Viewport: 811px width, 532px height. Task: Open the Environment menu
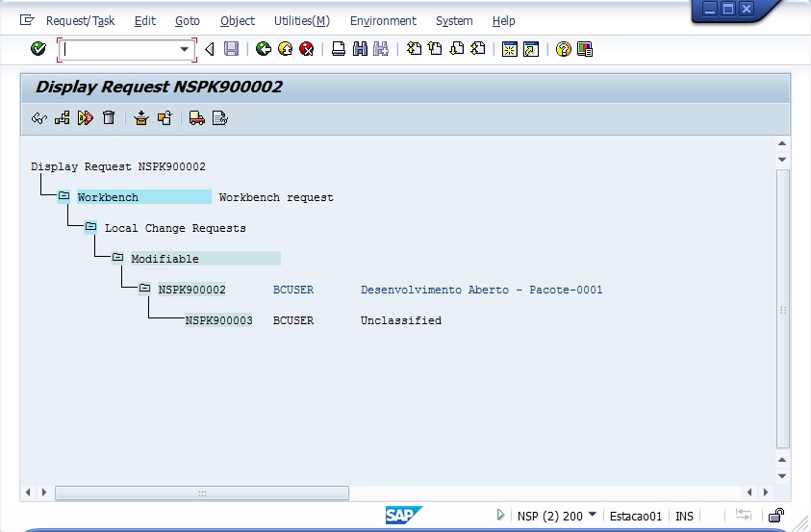coord(383,20)
